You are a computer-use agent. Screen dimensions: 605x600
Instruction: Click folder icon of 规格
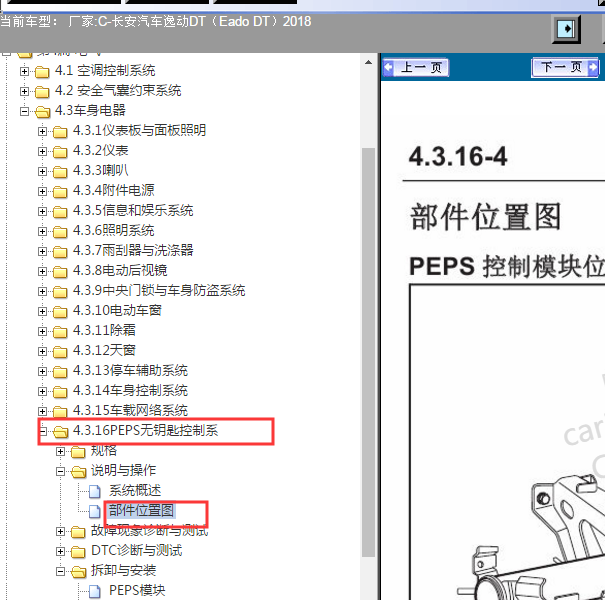78,452
